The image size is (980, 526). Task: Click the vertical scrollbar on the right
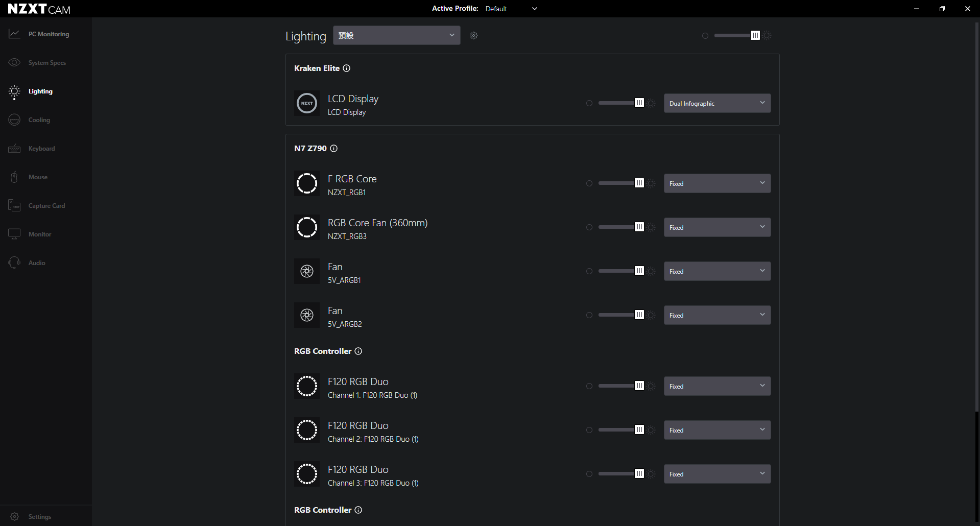[x=977, y=214]
